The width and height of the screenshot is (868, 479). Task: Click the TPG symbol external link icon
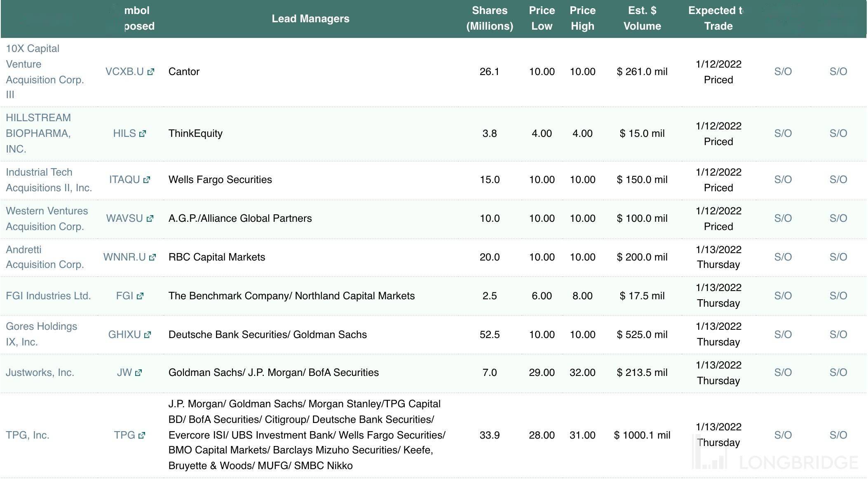(142, 435)
